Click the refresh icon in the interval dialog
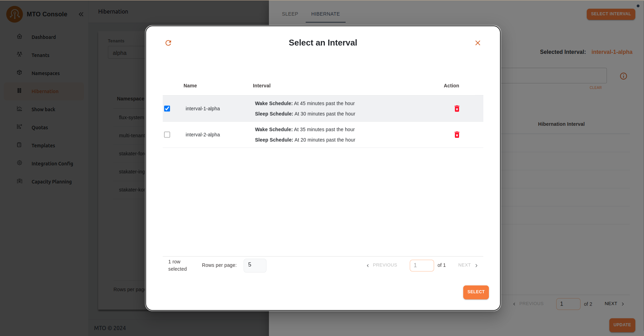644x336 pixels. point(168,43)
